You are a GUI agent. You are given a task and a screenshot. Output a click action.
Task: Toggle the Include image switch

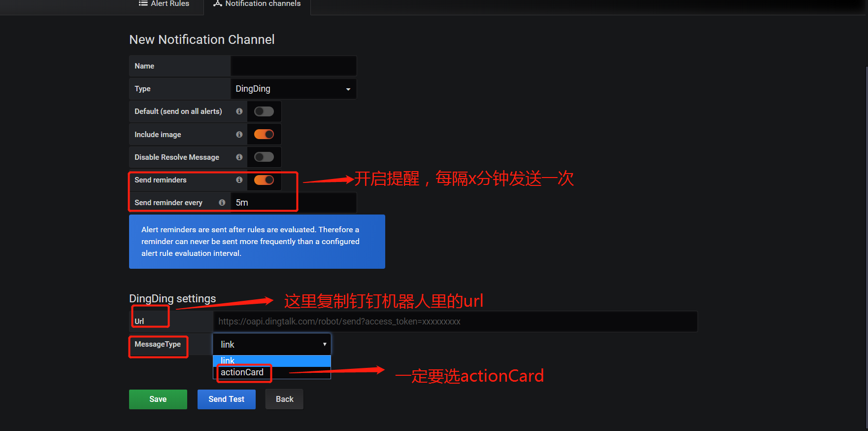point(264,134)
